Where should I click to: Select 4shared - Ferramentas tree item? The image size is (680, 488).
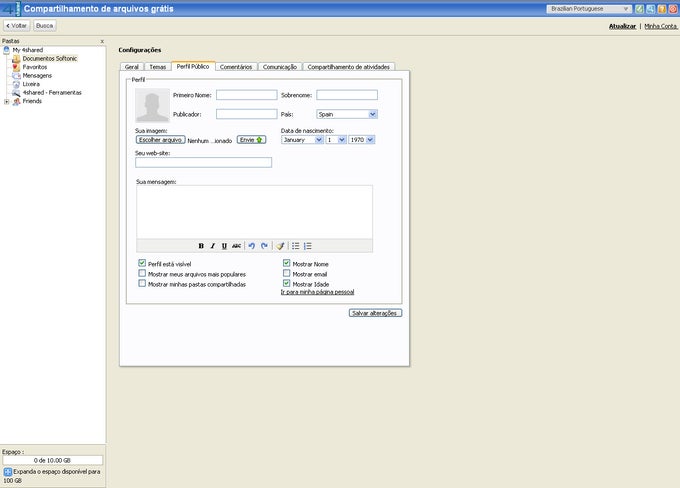tap(52, 92)
